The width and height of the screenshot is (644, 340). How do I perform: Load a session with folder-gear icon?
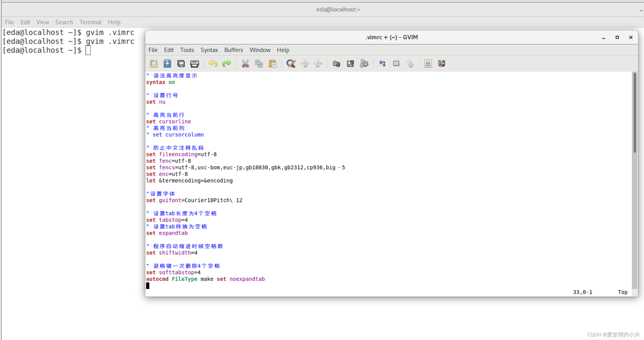pos(337,64)
